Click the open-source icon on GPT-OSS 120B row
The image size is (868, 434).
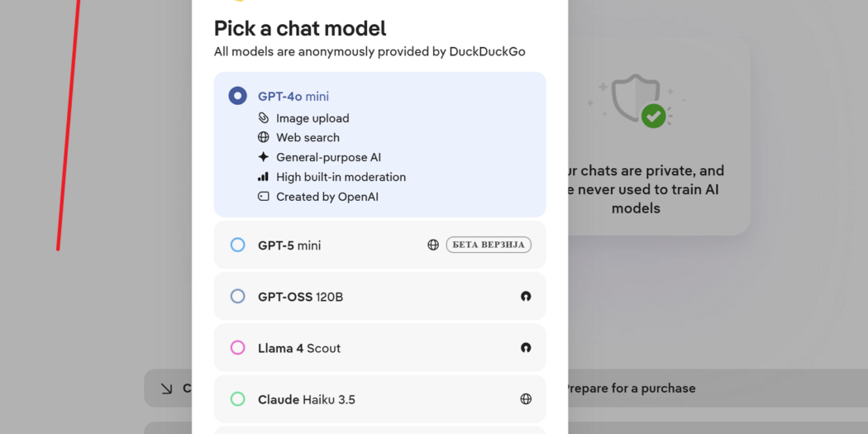point(526,296)
